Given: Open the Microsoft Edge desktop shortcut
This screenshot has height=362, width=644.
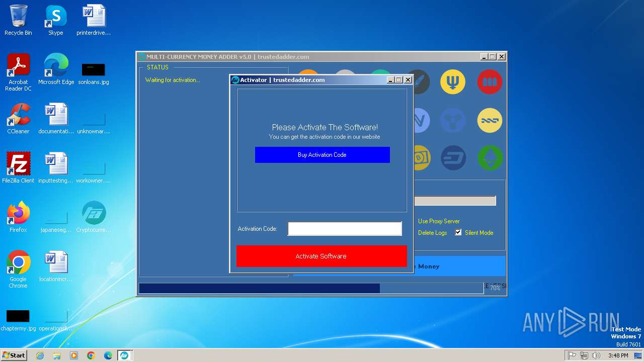Looking at the screenshot, I should pos(56,69).
